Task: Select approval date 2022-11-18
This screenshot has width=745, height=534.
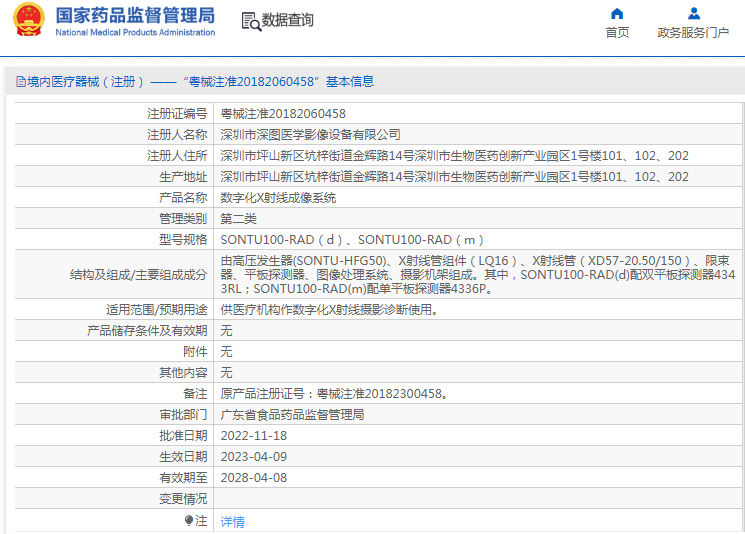Action: [x=254, y=436]
